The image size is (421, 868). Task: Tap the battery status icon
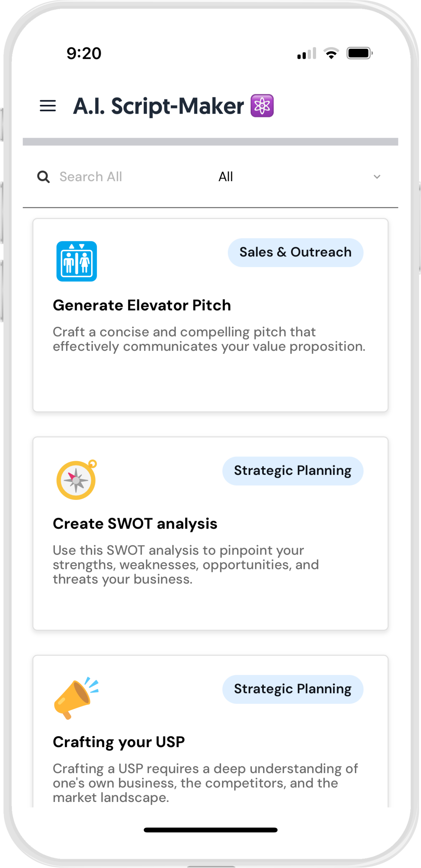(x=359, y=53)
